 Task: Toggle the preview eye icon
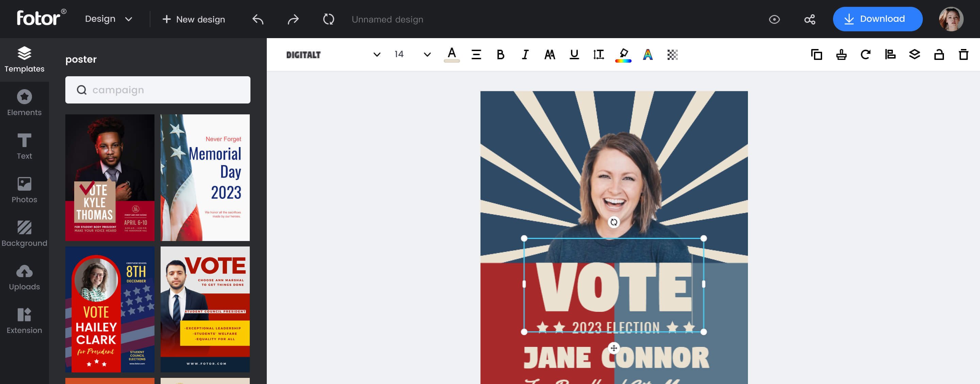[x=774, y=19]
